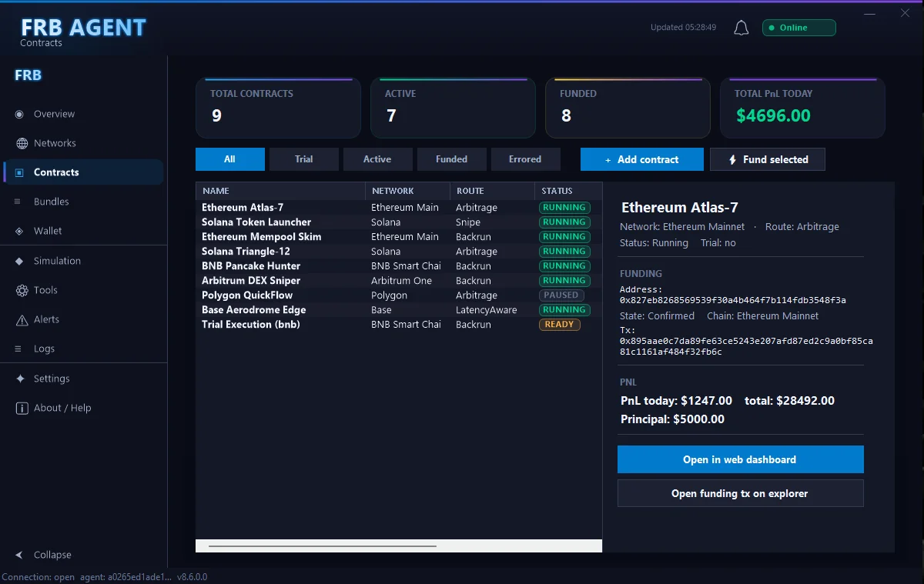The width and height of the screenshot is (924, 584).
Task: Click the LatencyAware route cell
Action: [x=486, y=310]
